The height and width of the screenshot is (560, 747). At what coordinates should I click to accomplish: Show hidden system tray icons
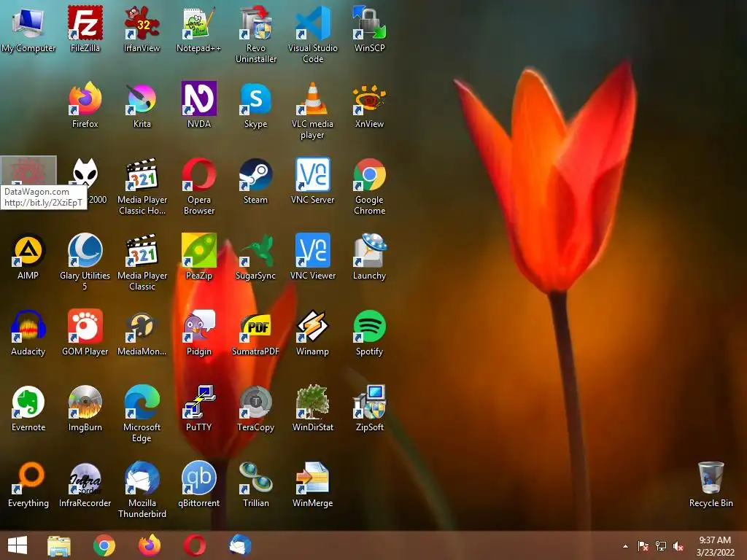pos(625,546)
